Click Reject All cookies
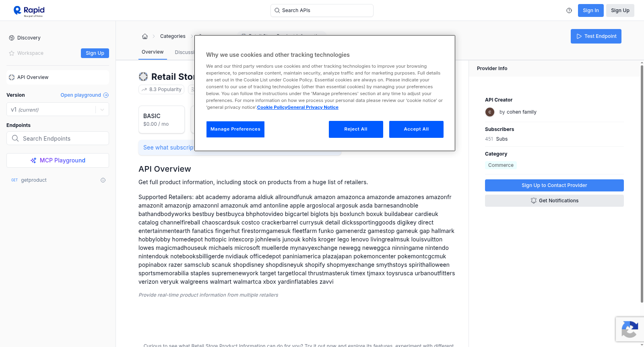Screen dimensions: 644x347 coord(356,129)
